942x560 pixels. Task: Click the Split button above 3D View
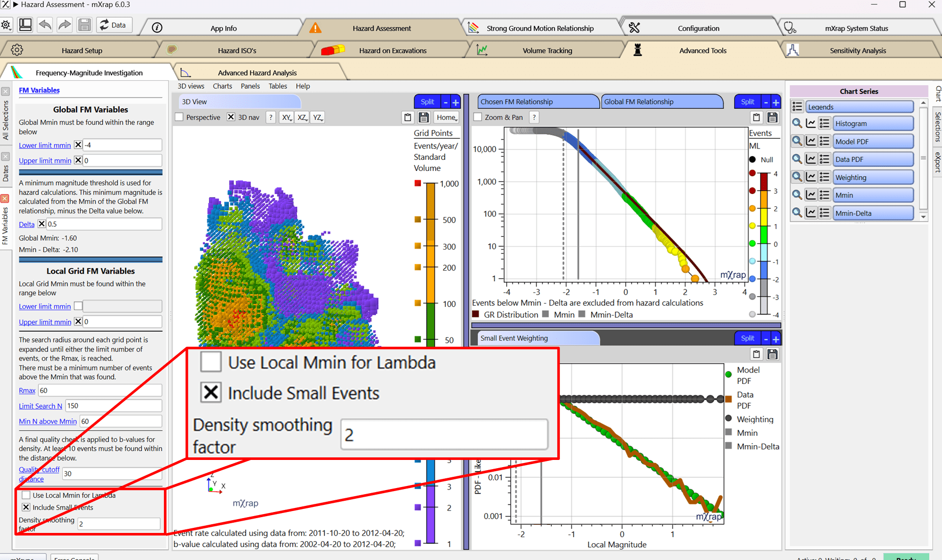pos(427,102)
